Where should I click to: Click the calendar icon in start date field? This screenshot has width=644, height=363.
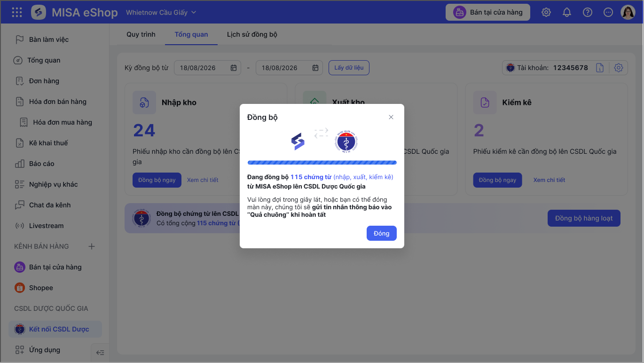[234, 68]
